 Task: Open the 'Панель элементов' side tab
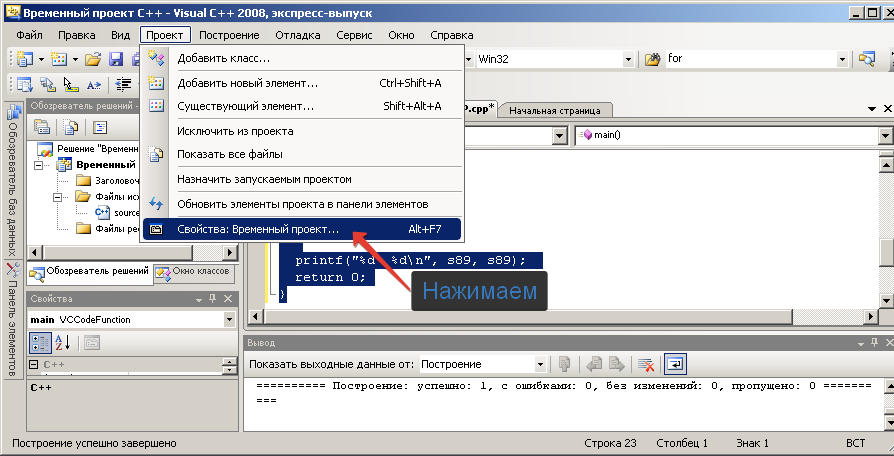point(13,319)
